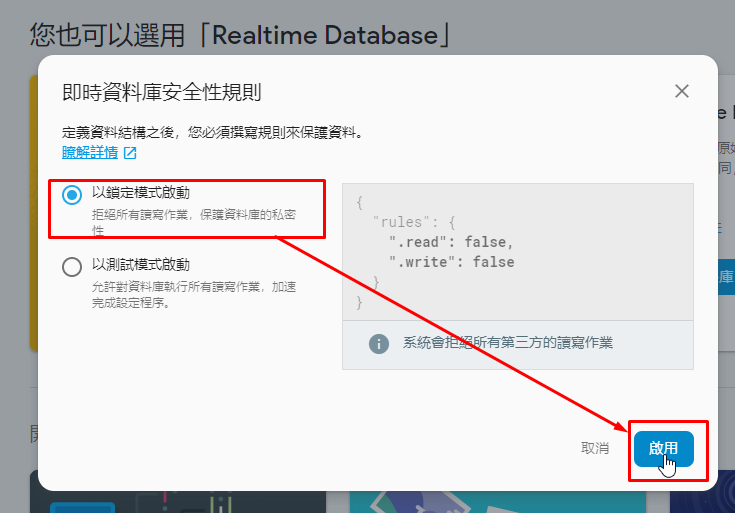Click the 系統會拒絕所有第三方的讀寫作業 notice text
The width and height of the screenshot is (735, 513).
(508, 343)
